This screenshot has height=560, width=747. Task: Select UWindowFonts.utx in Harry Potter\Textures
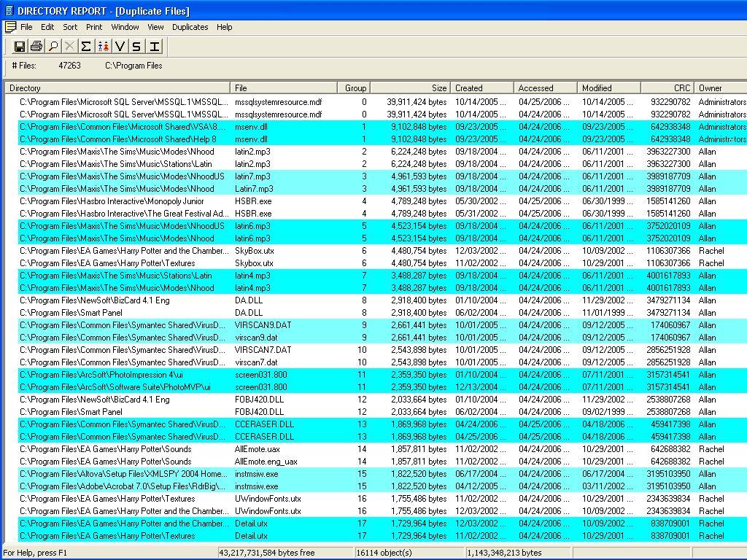pos(382,498)
